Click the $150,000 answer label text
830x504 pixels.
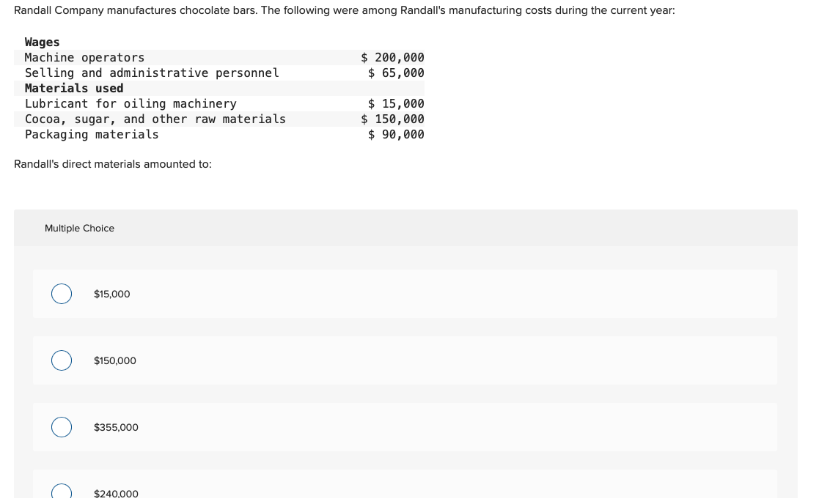tap(115, 360)
